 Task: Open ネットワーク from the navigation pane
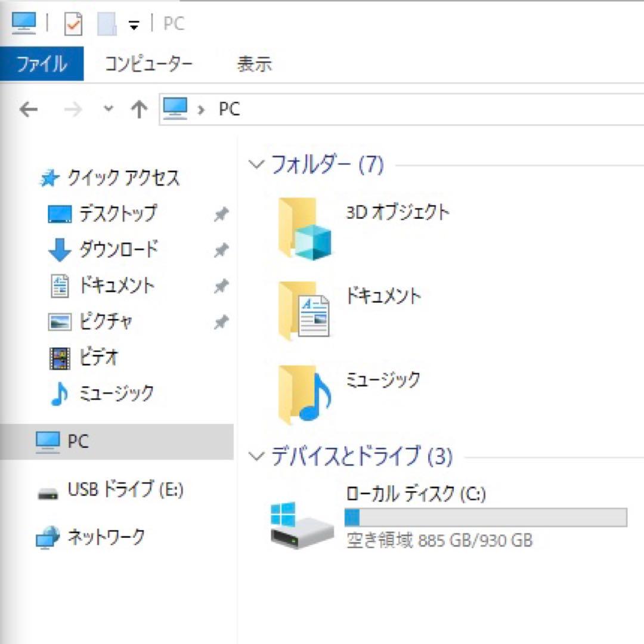[x=104, y=537]
